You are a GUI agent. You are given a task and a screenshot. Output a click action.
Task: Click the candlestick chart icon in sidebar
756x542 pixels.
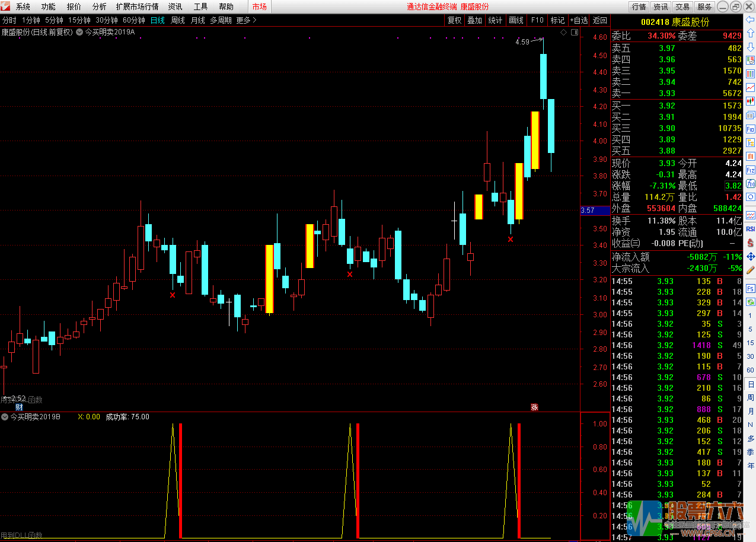tap(751, 101)
